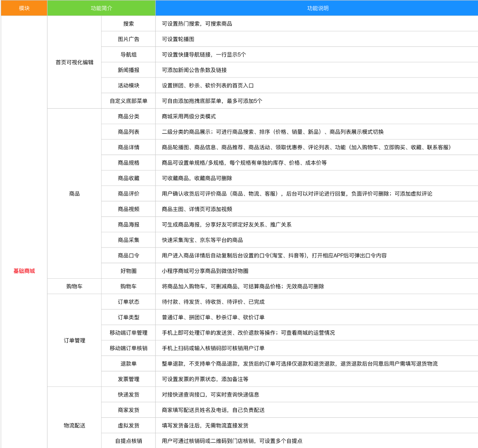Select the 订单管理 group cell
478x448 pixels.
pyautogui.click(x=74, y=340)
